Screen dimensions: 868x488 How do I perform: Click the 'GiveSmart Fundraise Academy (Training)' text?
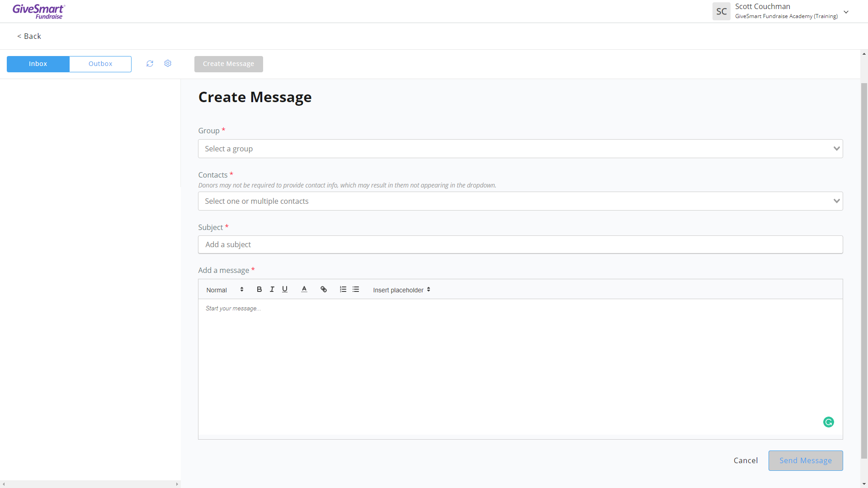coord(786,16)
